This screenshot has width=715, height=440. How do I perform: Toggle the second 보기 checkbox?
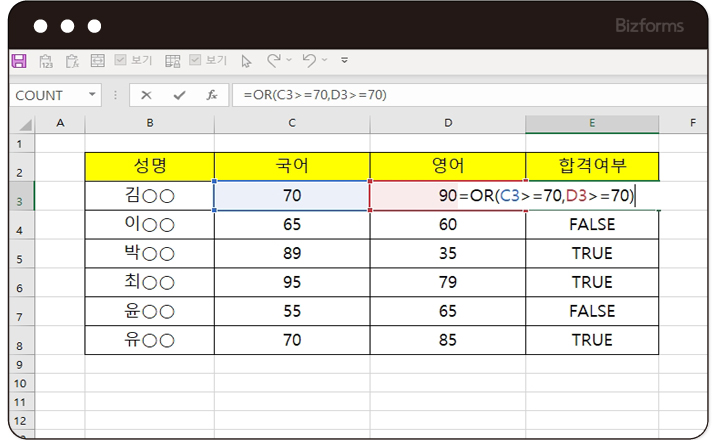click(196, 61)
